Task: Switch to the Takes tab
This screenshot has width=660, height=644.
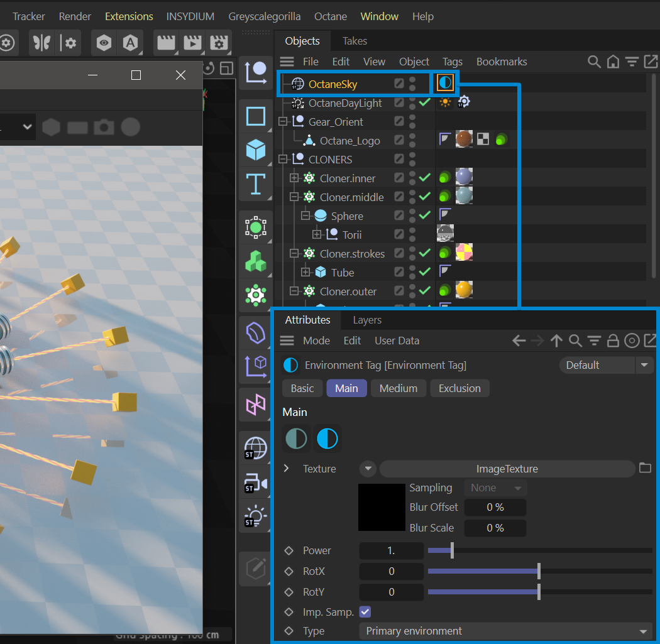Action: pyautogui.click(x=355, y=41)
